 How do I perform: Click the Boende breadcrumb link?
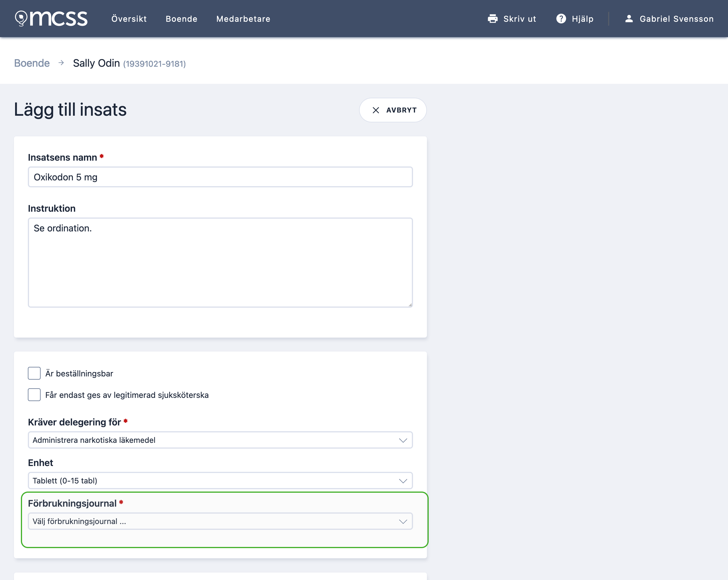[32, 63]
